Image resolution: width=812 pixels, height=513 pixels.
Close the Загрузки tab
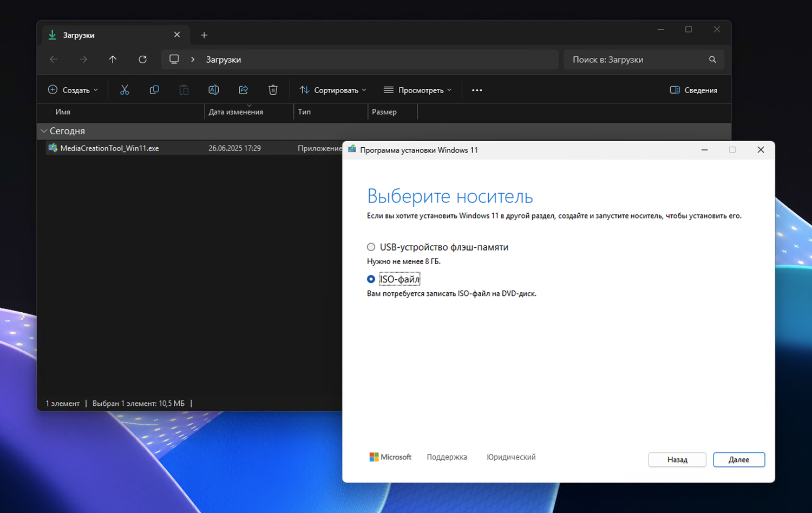tap(177, 35)
